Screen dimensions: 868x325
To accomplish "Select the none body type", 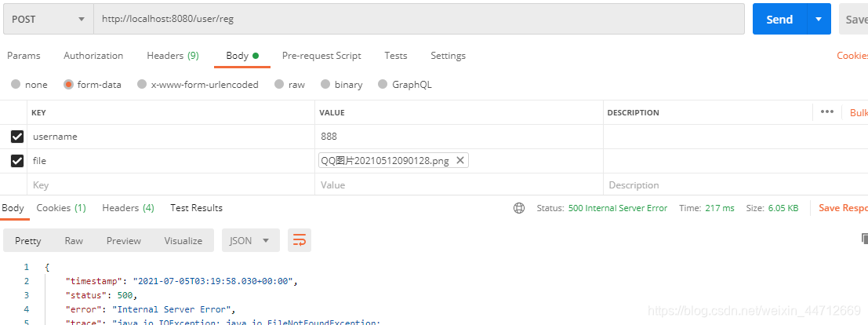I will point(16,84).
